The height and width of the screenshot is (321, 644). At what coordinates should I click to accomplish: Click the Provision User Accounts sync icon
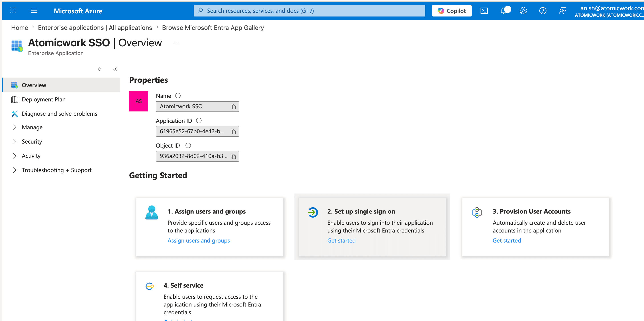pyautogui.click(x=477, y=212)
